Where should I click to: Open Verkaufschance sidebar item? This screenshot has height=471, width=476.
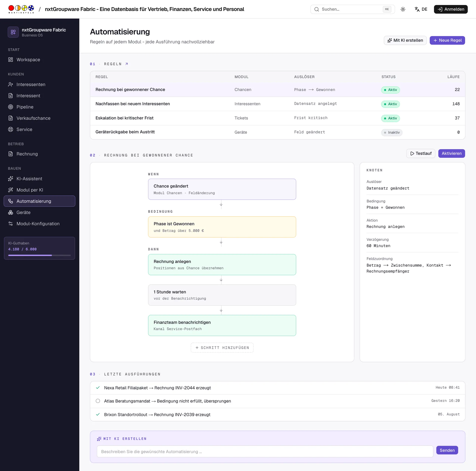(40, 118)
